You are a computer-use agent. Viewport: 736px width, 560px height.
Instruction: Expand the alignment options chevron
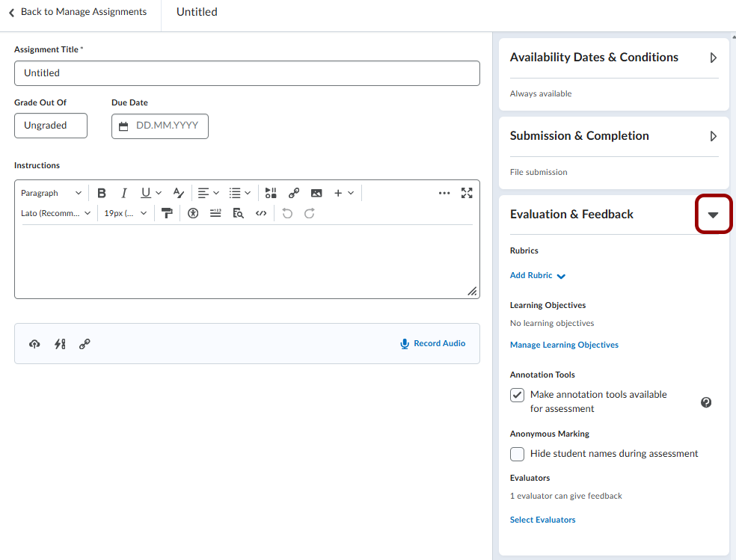(x=216, y=193)
